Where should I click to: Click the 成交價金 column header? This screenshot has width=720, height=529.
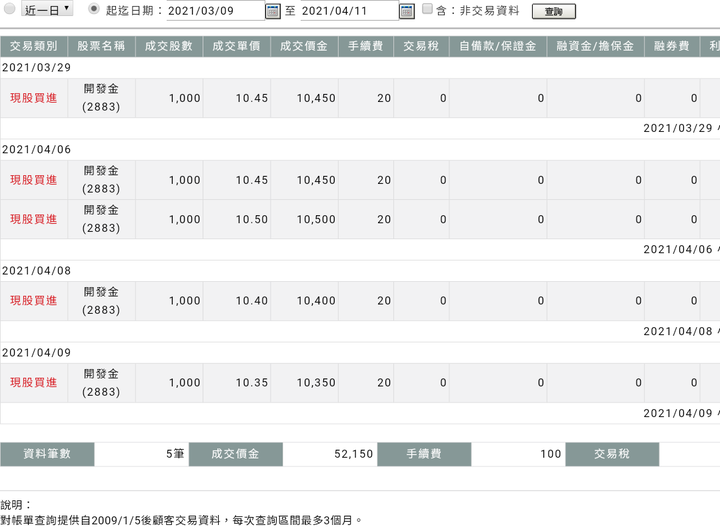click(x=304, y=46)
